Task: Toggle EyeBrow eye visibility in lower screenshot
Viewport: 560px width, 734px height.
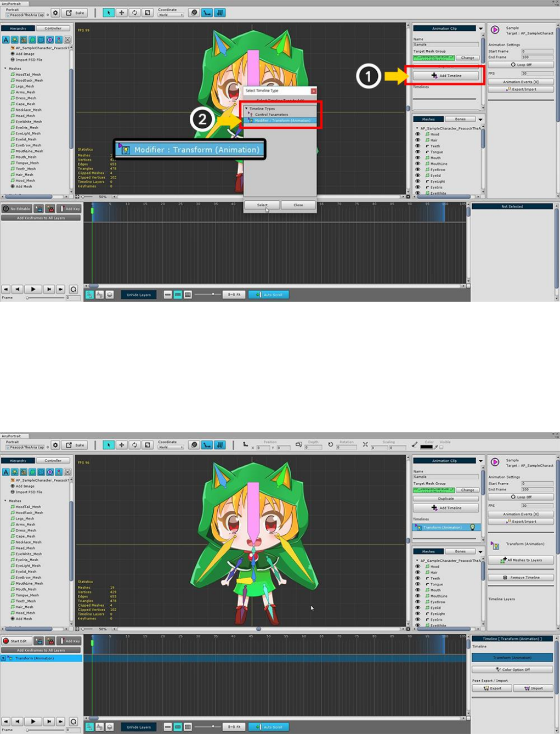Action: tap(417, 602)
